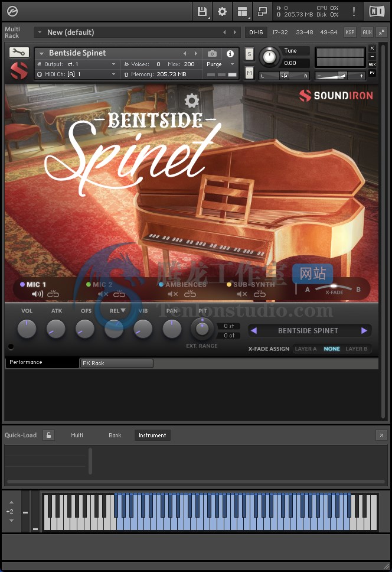Select next instrument arrow in header
Viewport: 392px width, 572px height.
pos(196,53)
